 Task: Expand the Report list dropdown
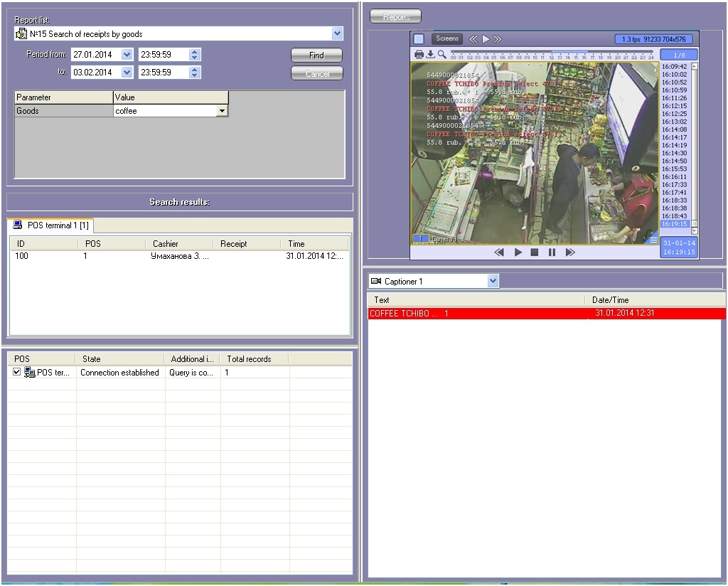(337, 33)
